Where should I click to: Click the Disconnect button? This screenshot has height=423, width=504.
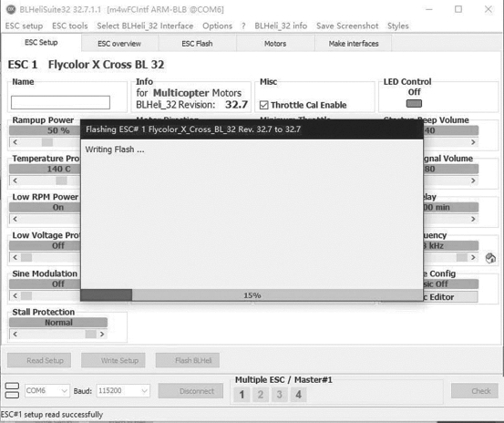tap(190, 391)
